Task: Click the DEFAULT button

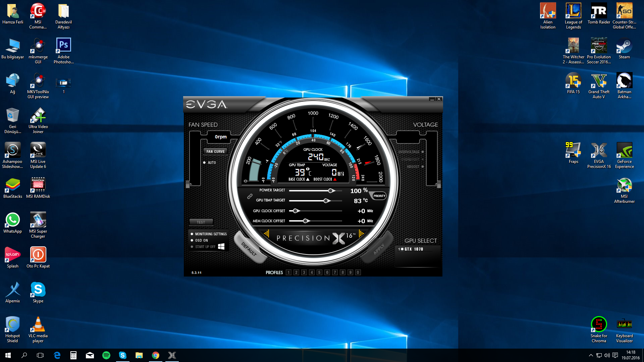Action: [x=249, y=249]
